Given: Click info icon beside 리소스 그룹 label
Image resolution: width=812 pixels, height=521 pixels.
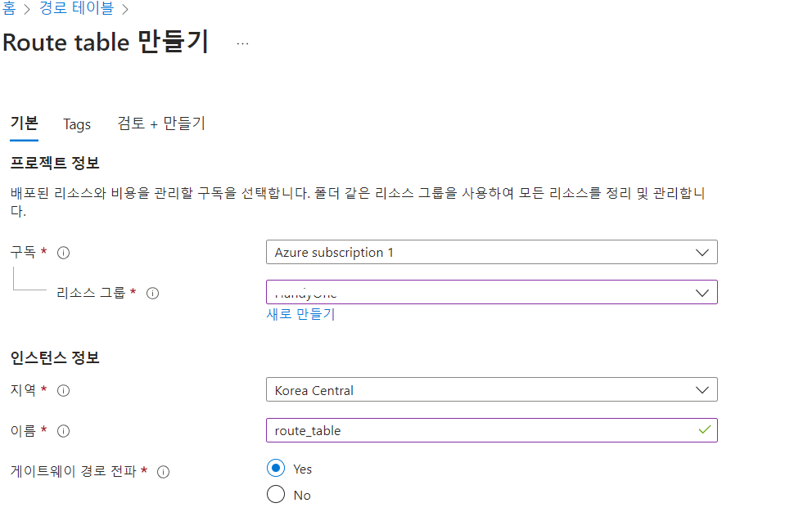Looking at the screenshot, I should (x=152, y=294).
